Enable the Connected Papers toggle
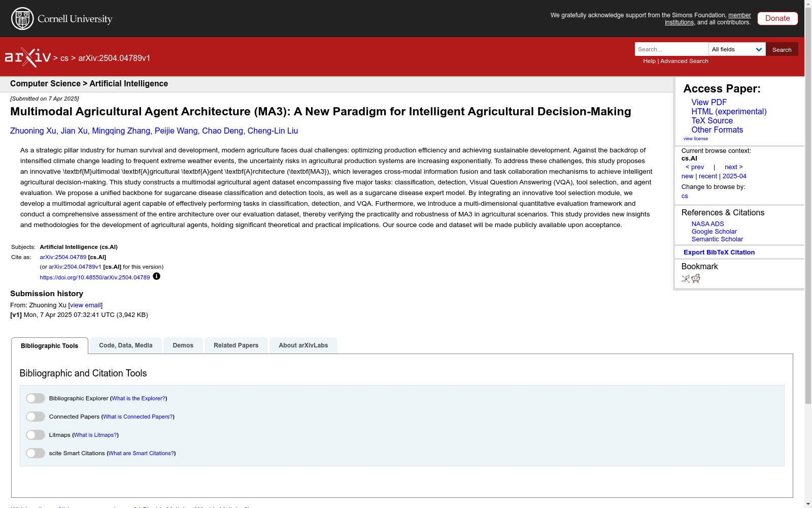Image resolution: width=812 pixels, height=508 pixels. (36, 417)
